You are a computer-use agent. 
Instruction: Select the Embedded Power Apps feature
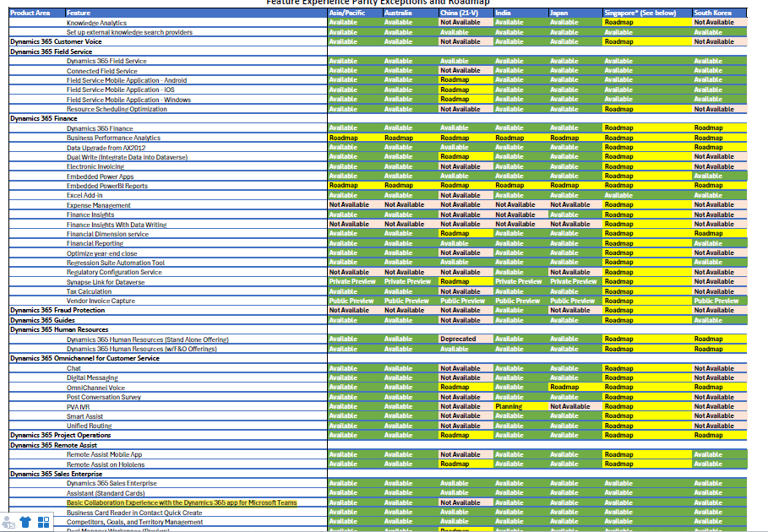[100, 176]
